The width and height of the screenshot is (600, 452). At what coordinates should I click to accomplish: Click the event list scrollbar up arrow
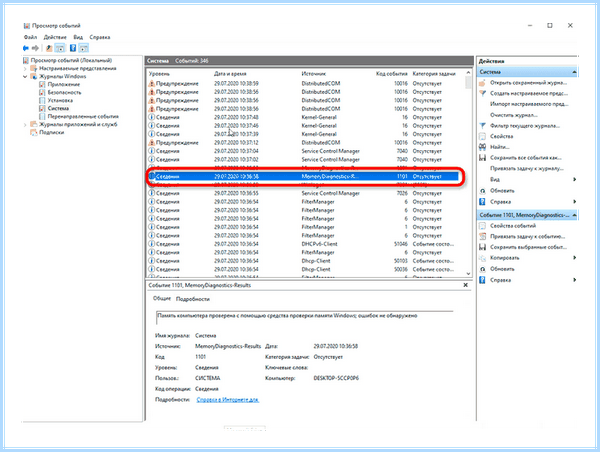[468, 73]
